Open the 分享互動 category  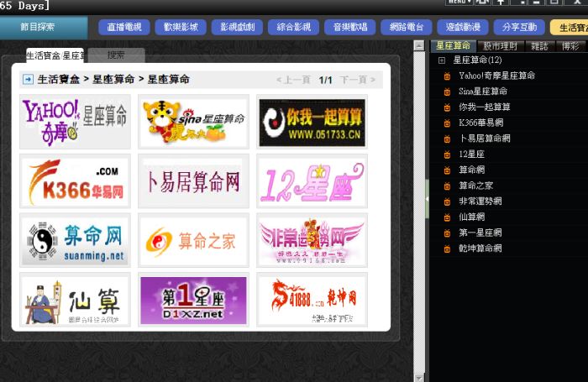tap(519, 27)
